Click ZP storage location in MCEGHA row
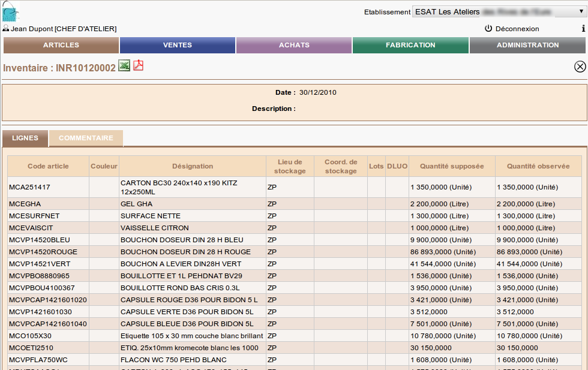588x370 pixels. (x=272, y=204)
